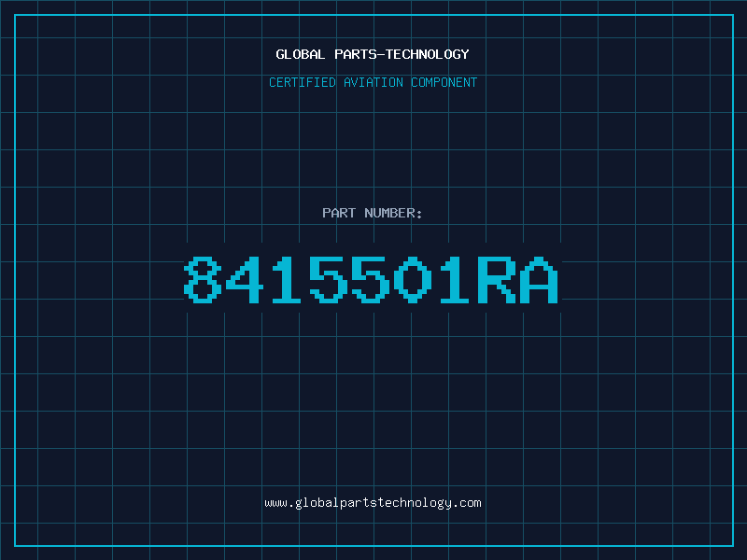Click the PART NUMBER: label
Viewport: 747px width, 560px height.
[x=373, y=213]
